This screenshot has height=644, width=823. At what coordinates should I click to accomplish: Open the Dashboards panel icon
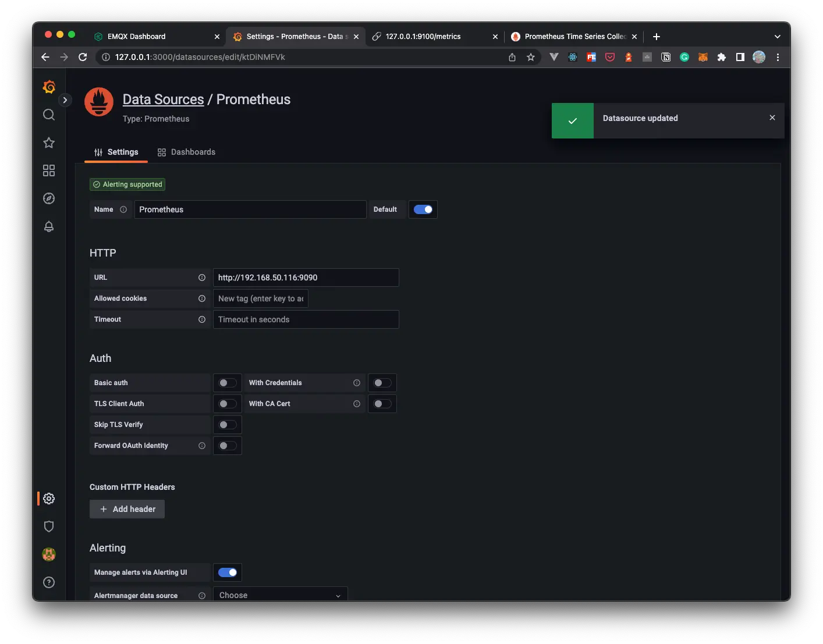49,170
